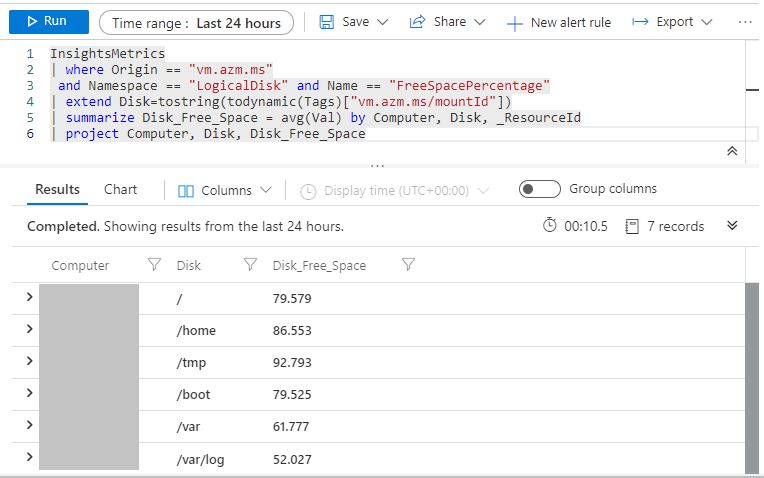Open the Time range selector

[196, 22]
